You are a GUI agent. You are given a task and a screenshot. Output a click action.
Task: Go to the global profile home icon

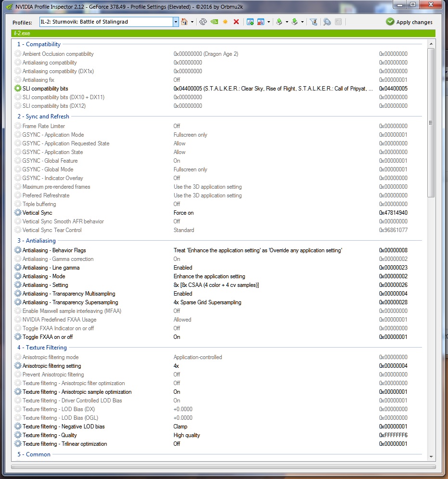coord(184,22)
